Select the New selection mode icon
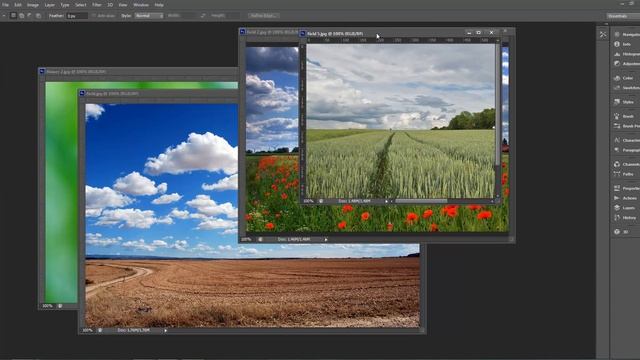 click(x=13, y=16)
